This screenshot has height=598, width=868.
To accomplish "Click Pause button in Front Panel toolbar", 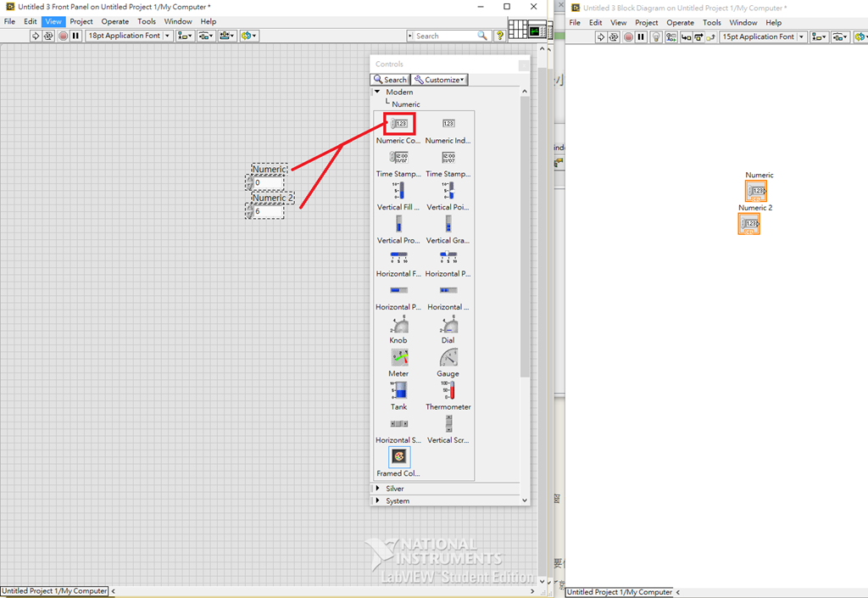I will click(x=75, y=36).
